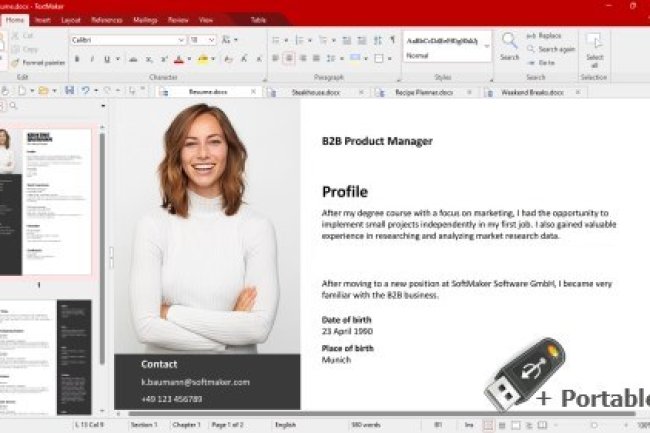Decrease paragraph indent

coord(347,40)
